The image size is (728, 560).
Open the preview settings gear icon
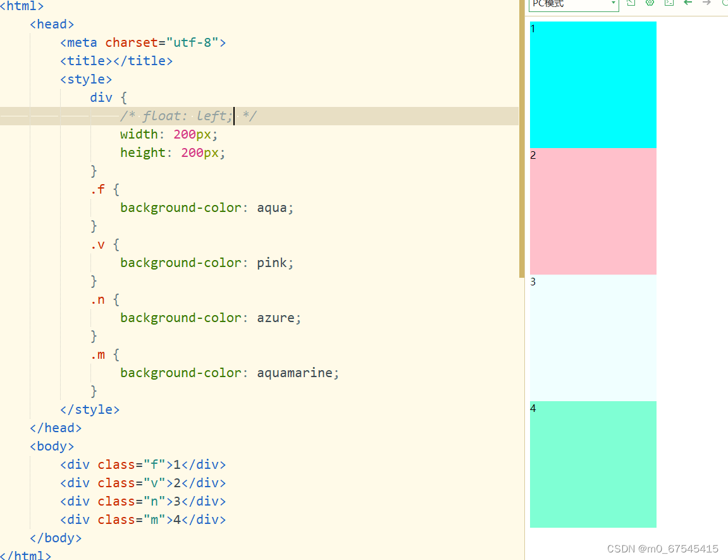click(650, 3)
